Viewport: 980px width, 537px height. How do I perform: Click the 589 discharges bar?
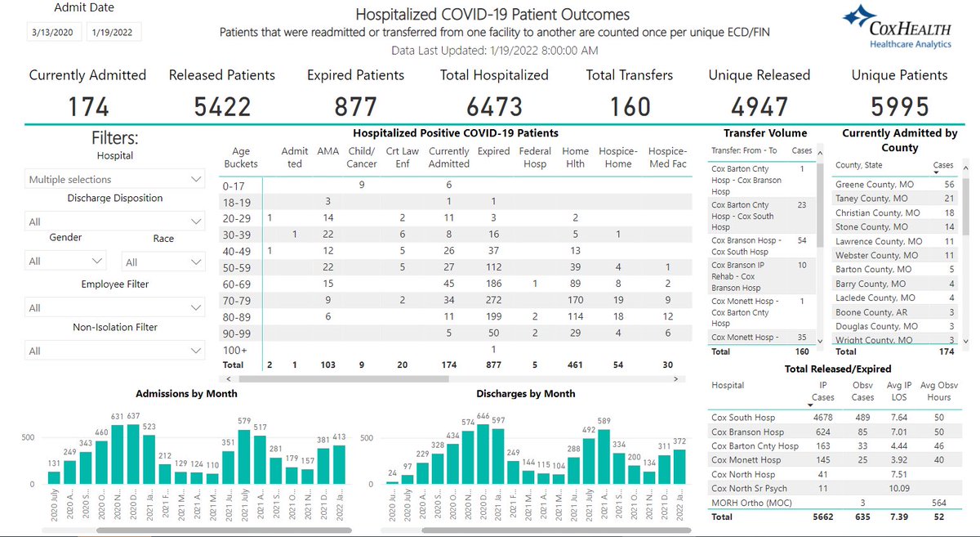click(x=604, y=458)
